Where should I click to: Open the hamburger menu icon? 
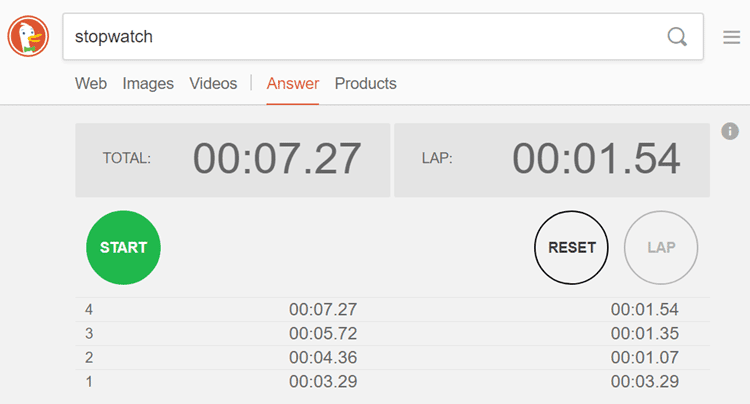(732, 38)
